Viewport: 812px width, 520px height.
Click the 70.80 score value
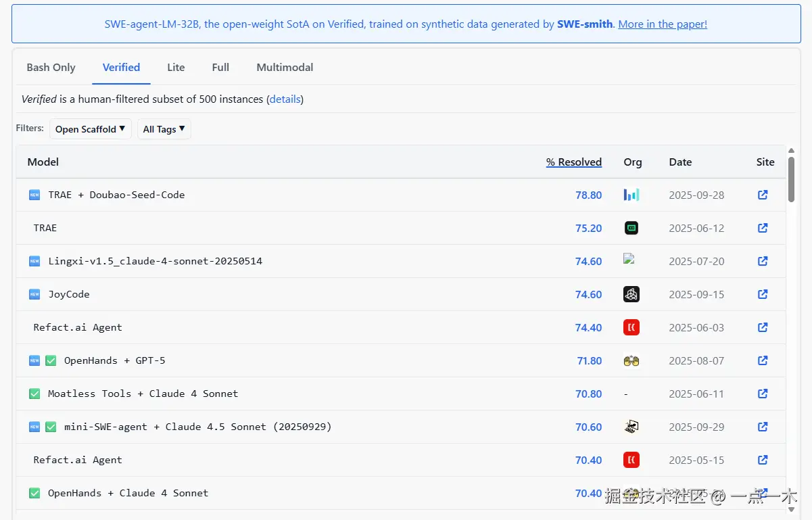pos(589,394)
